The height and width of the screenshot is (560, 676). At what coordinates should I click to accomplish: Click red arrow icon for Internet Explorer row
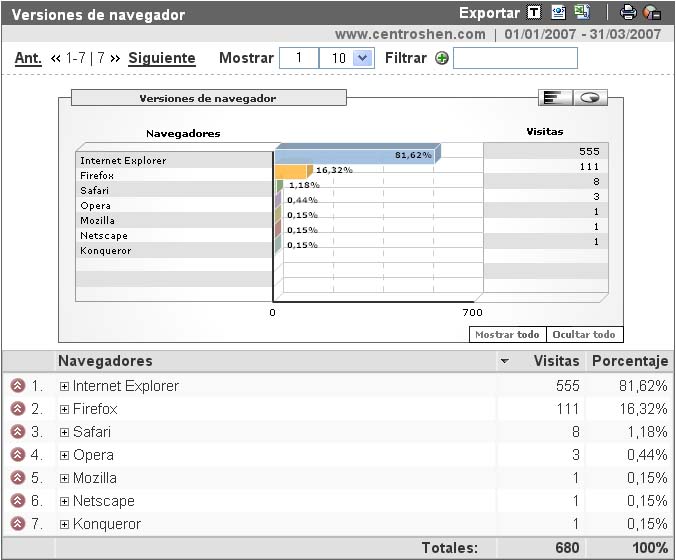click(18, 385)
